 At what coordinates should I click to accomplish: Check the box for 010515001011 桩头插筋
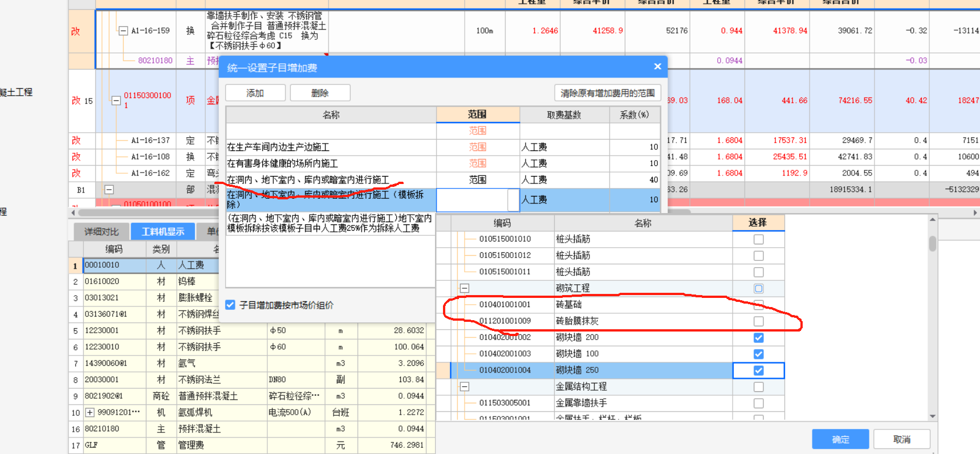[x=758, y=272]
